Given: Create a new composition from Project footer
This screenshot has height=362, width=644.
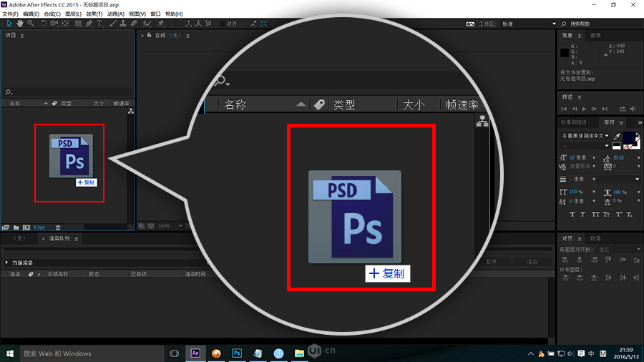Looking at the screenshot, I should click(26, 227).
